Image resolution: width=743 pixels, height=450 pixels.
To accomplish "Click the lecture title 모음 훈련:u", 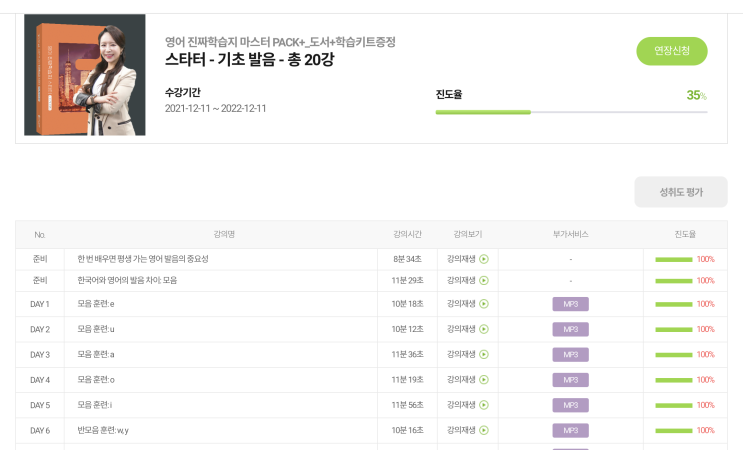I will tap(96, 329).
